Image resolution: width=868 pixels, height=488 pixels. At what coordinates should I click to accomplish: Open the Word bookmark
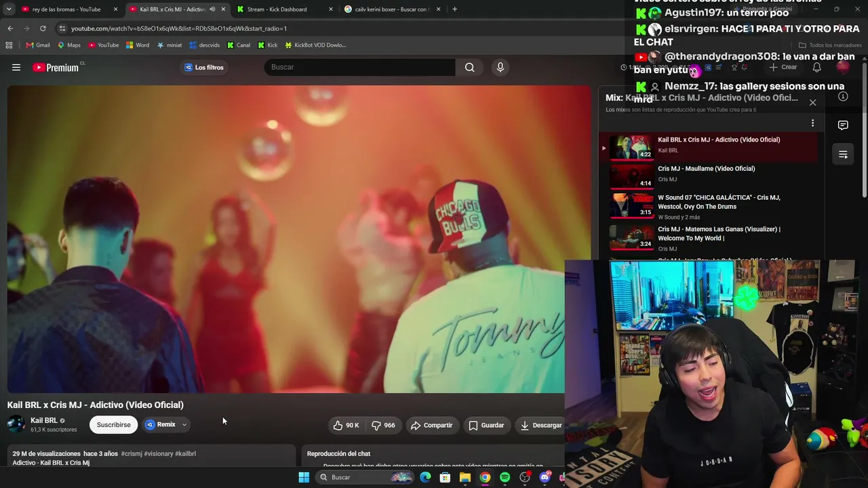click(138, 45)
